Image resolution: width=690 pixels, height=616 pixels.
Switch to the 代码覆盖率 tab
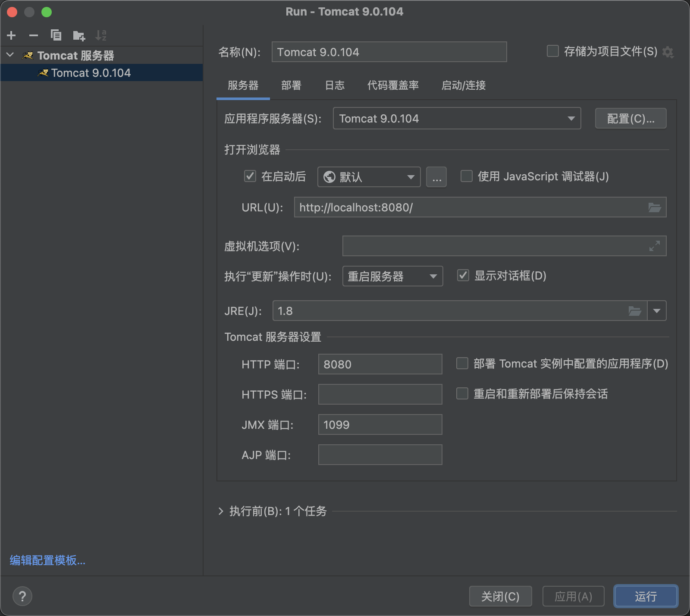393,85
